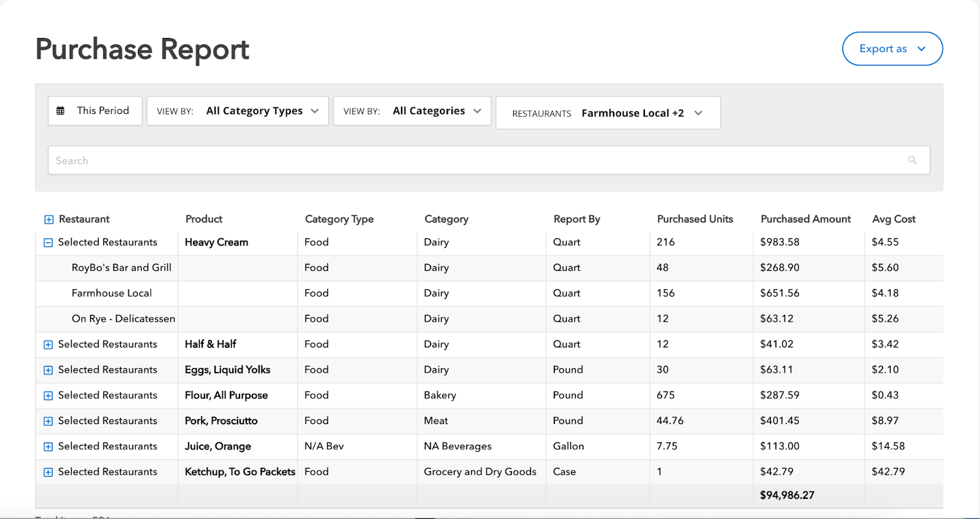Click the Avg Cost column header

point(894,219)
